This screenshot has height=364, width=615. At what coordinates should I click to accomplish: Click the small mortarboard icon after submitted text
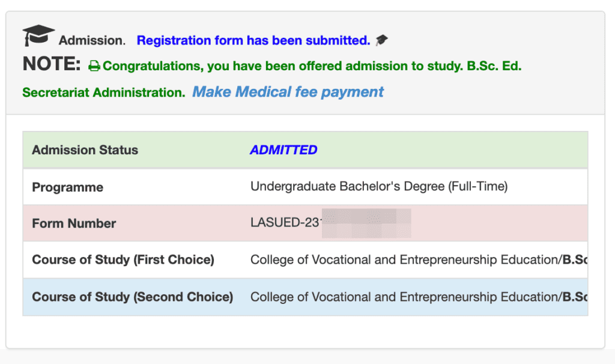click(x=382, y=40)
